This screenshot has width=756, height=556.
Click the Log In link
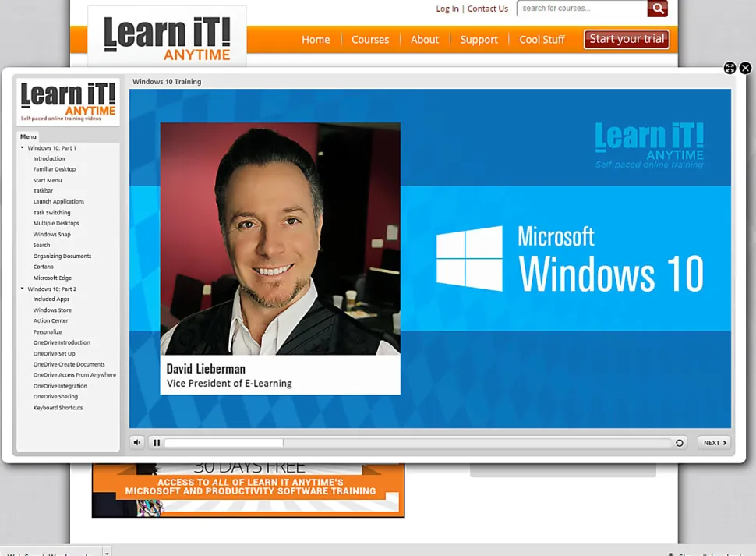[x=447, y=9]
